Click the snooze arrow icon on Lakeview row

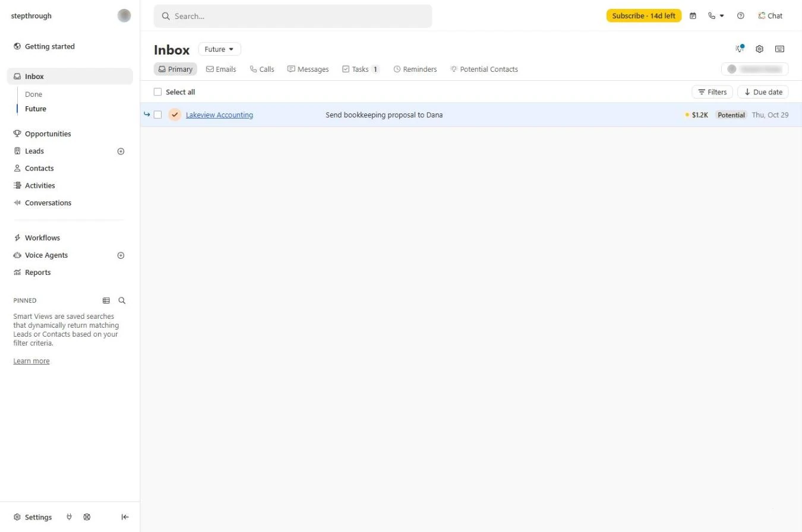click(147, 115)
